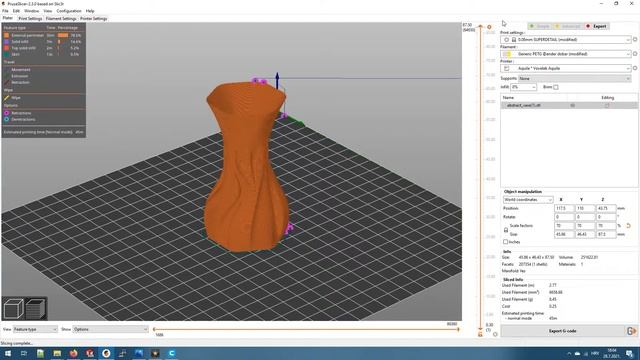Toggle the layer slider lock icon at bottom
Viewport: 640px width, 360px height.
click(x=480, y=334)
